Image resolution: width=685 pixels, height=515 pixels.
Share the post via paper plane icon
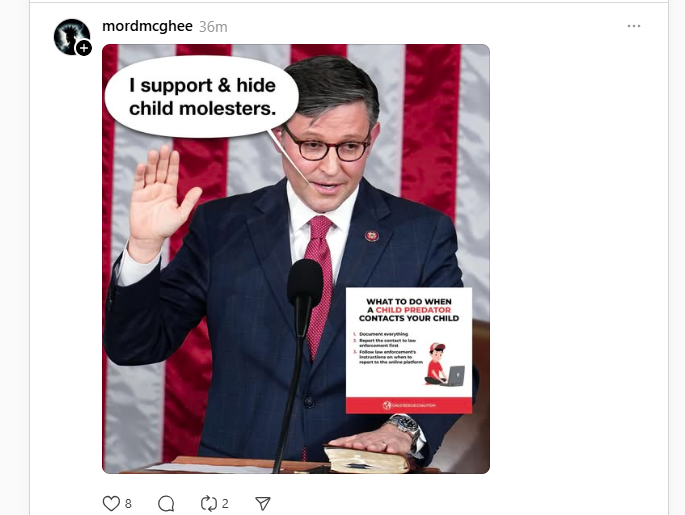pos(263,503)
